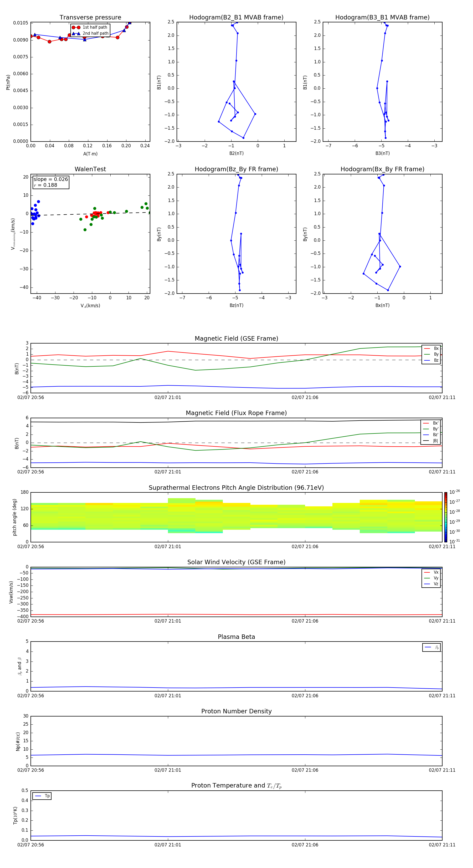The height and width of the screenshot is (868, 473).
Task: Click the 'r = 0.188' annotation
Action: (45, 185)
